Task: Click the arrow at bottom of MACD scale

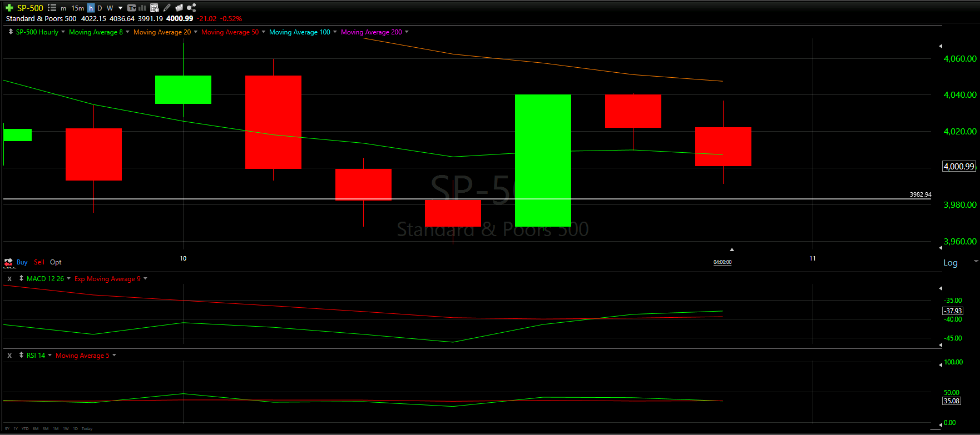Action: [941, 345]
